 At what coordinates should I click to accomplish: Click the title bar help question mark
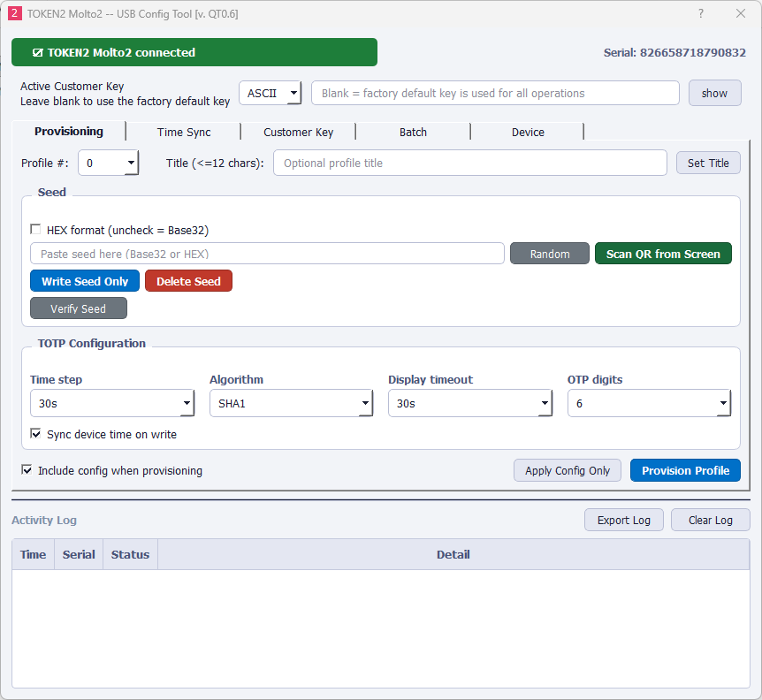pyautogui.click(x=701, y=13)
